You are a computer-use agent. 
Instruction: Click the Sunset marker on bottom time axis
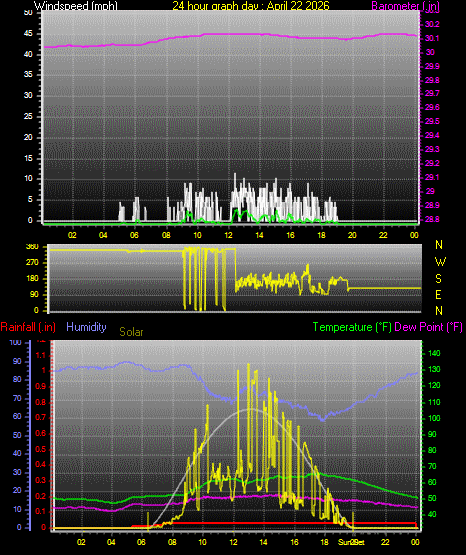coord(351,542)
